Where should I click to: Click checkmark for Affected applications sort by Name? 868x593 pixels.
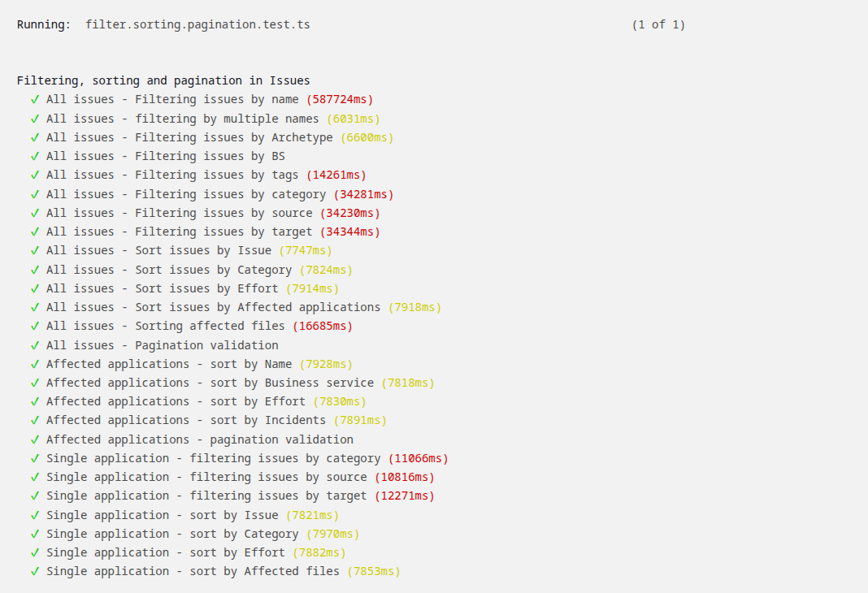(35, 364)
